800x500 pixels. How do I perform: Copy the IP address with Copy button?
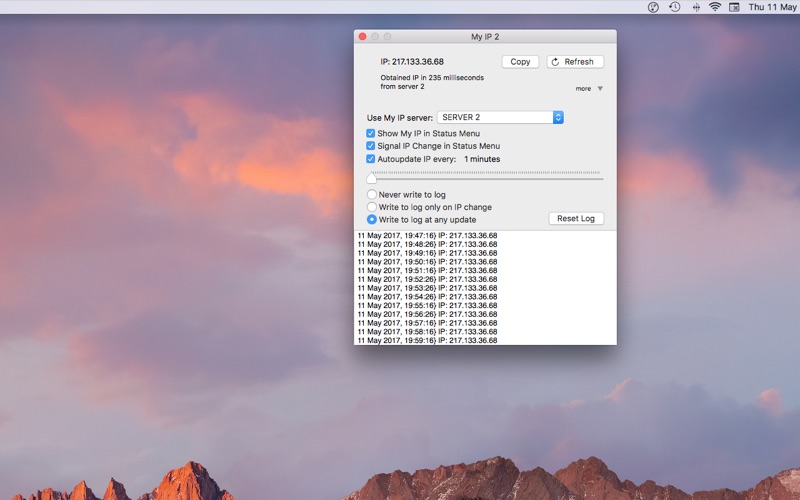coord(520,62)
